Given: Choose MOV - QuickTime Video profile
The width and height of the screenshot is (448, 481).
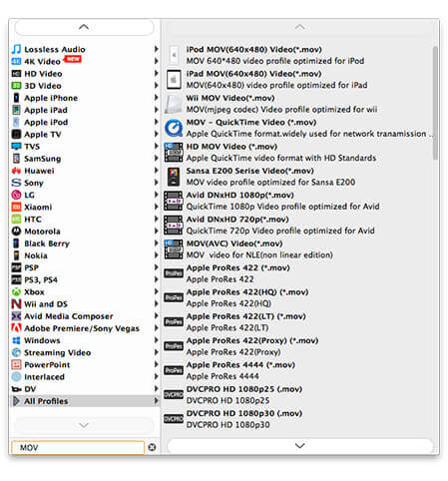Looking at the screenshot, I should 297,128.
